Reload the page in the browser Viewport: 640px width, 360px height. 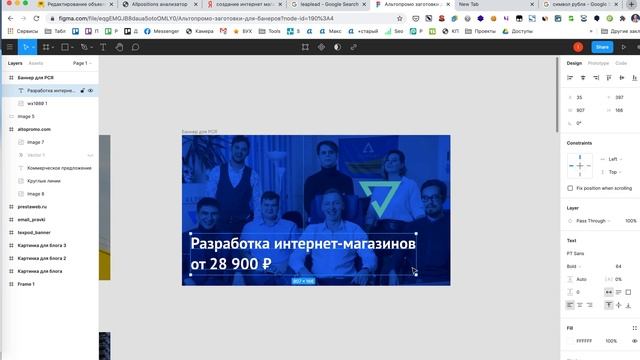pyautogui.click(x=36, y=18)
